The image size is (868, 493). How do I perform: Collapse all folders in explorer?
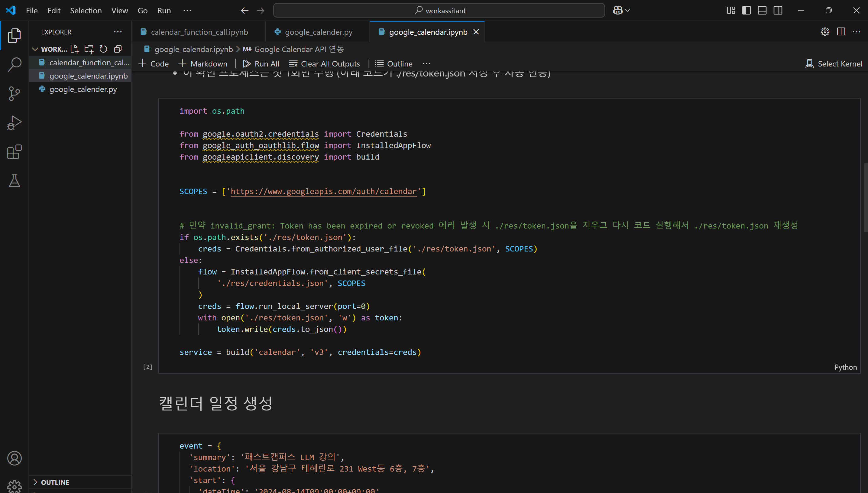pos(118,49)
